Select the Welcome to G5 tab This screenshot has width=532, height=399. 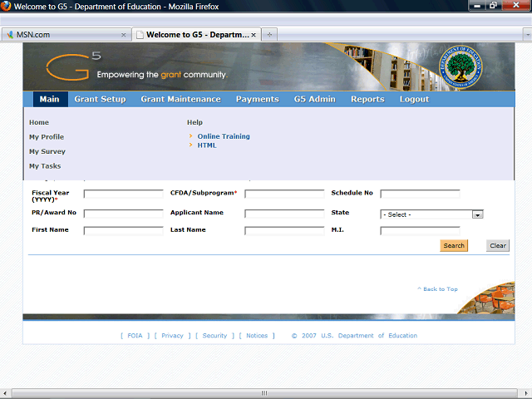196,35
